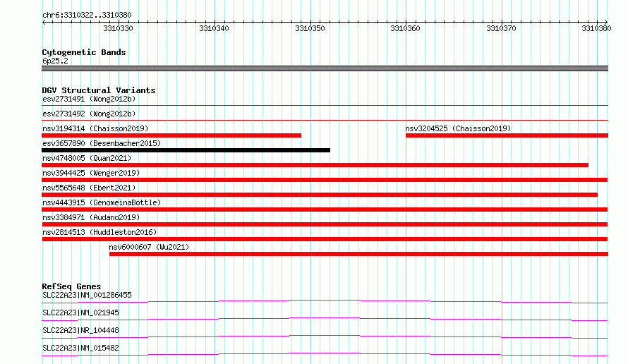Click the black esv3657890 (Besenbacher2015) bar
The image size is (628, 364).
[186, 150]
